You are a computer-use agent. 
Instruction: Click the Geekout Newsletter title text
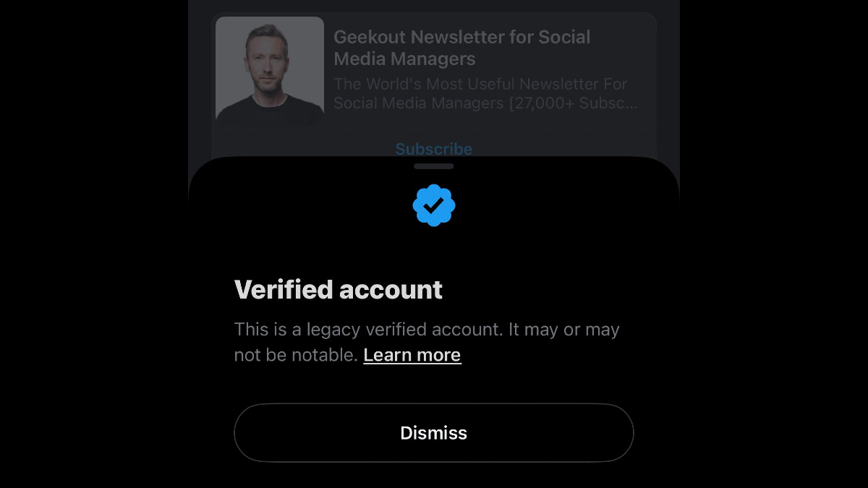(461, 48)
